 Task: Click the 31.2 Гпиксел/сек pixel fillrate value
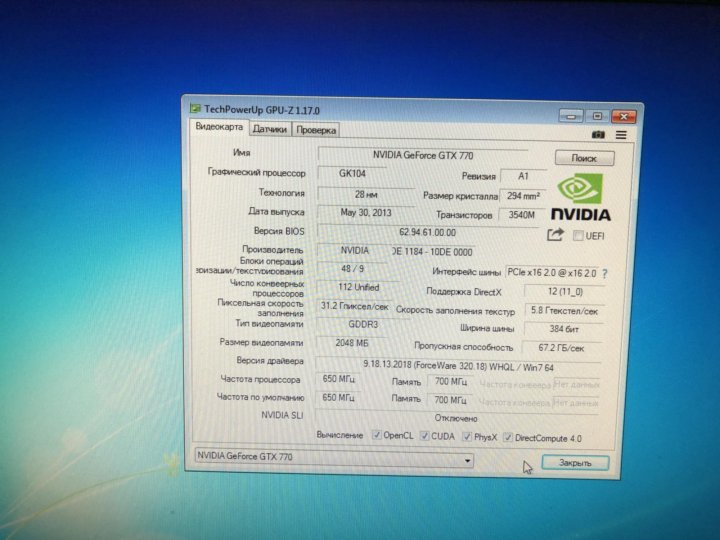[354, 306]
